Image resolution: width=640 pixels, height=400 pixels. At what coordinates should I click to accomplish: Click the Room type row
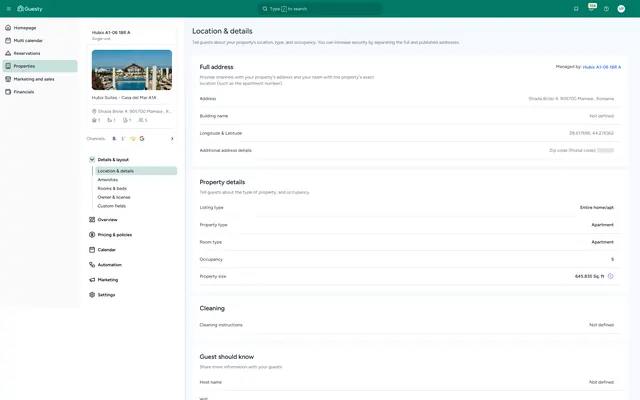click(x=409, y=242)
